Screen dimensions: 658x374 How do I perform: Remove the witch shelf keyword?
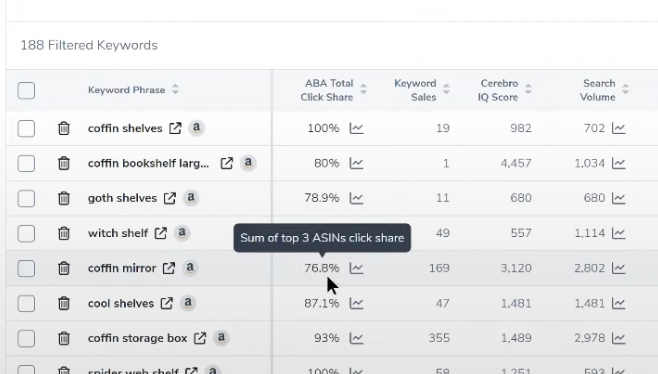[64, 233]
